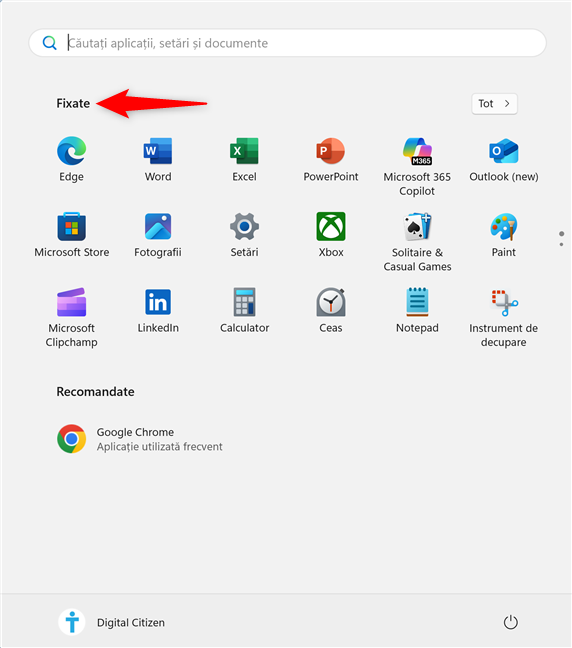Launch the Xbox app
572x648 pixels.
tap(331, 235)
